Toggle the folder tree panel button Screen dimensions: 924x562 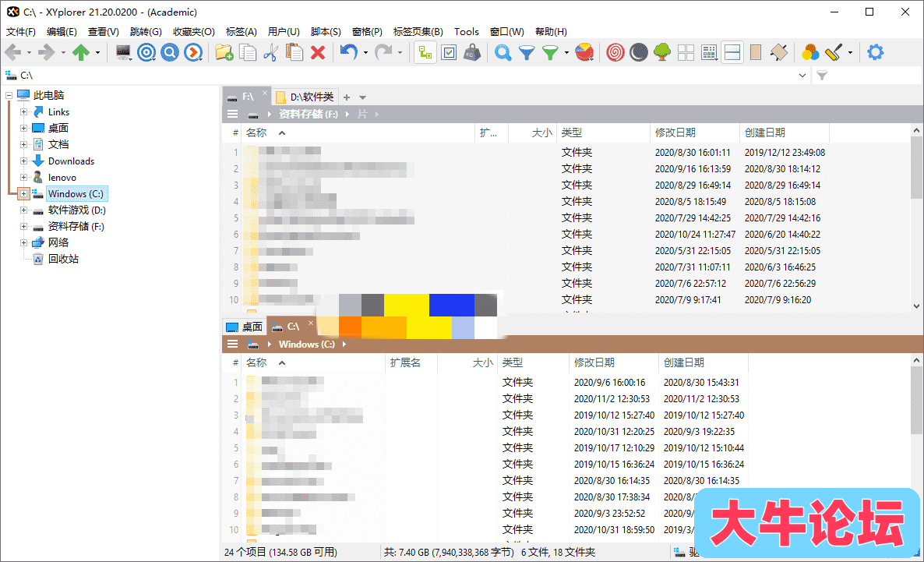point(425,52)
